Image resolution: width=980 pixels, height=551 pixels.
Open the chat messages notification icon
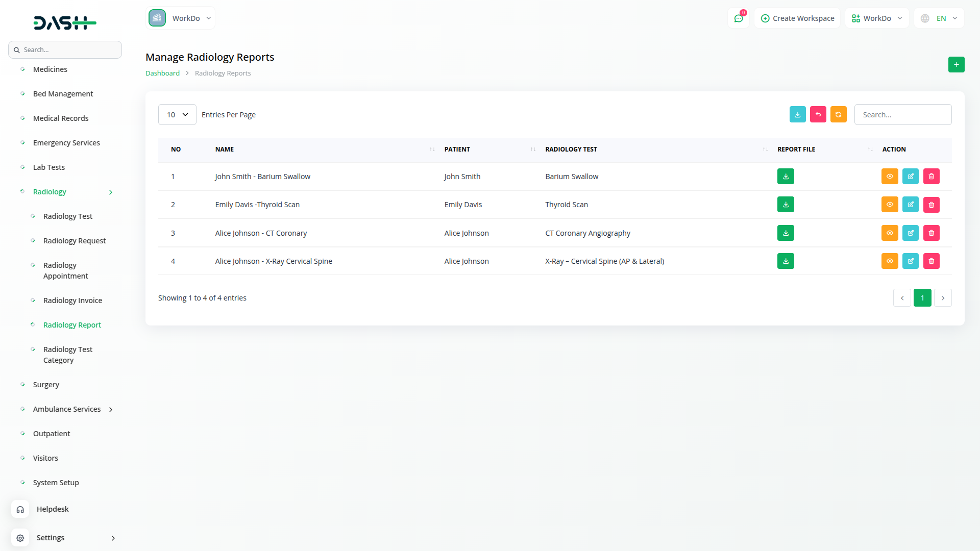[x=738, y=18]
